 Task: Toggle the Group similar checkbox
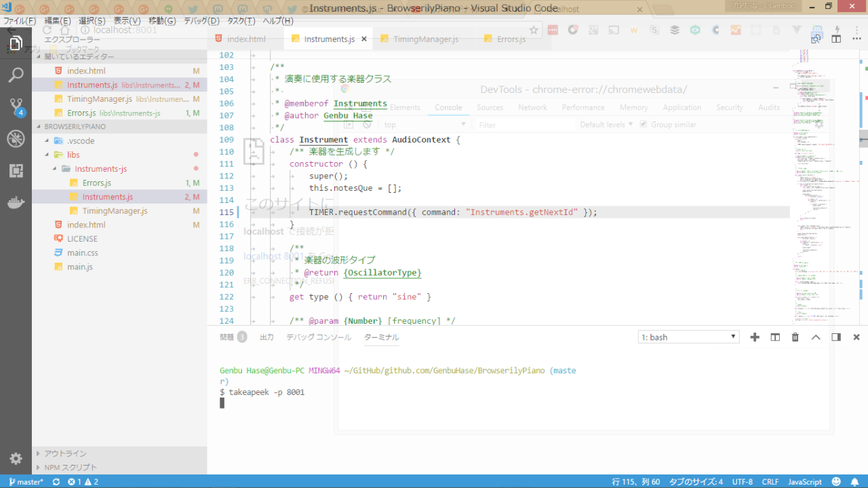coord(644,125)
